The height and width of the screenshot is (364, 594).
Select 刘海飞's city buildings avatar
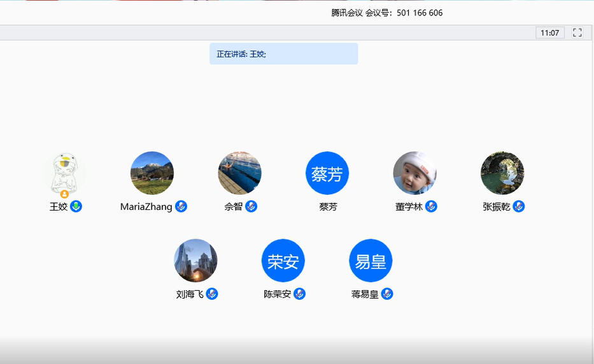[x=195, y=261]
